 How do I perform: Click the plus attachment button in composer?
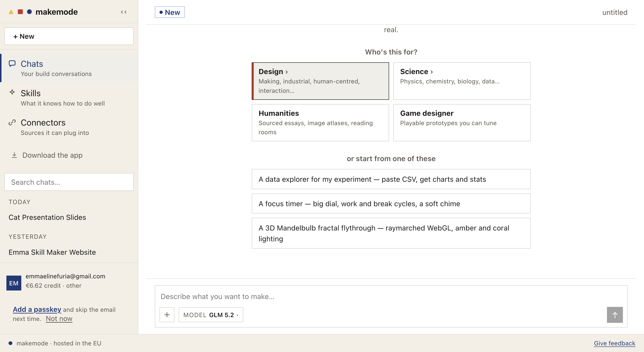pos(167,315)
